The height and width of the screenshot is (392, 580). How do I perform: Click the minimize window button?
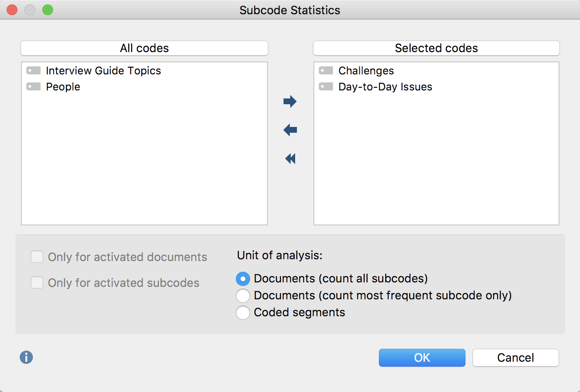coord(30,10)
